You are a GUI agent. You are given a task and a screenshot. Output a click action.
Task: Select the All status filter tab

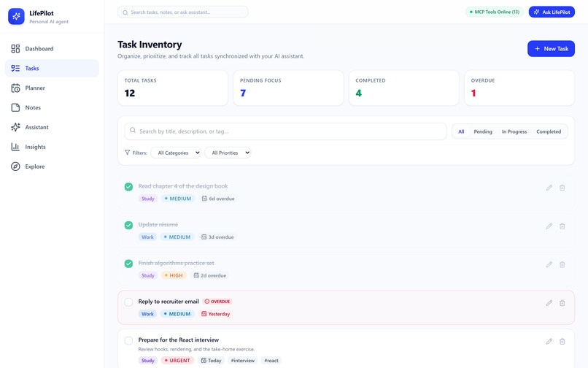pos(461,131)
